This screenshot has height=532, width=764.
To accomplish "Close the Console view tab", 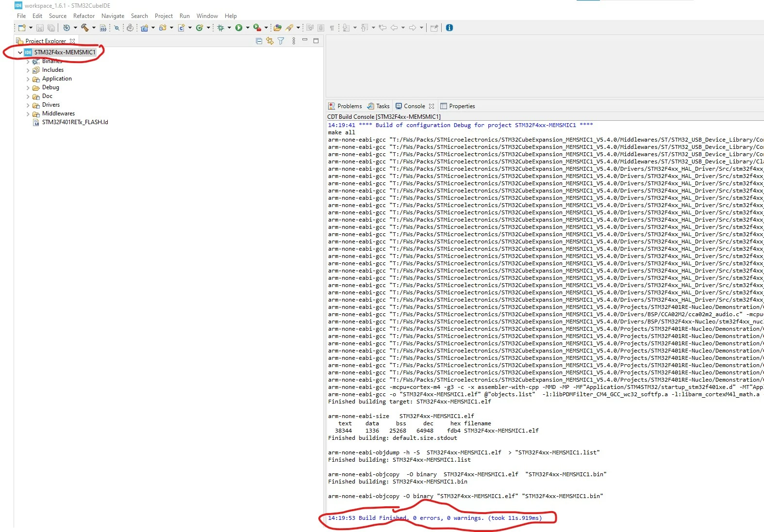I will click(x=432, y=106).
